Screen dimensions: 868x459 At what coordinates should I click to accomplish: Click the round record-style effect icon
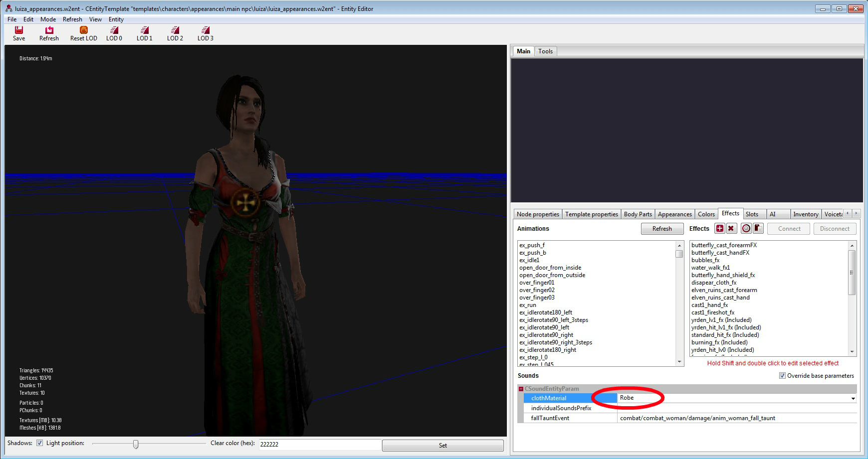click(x=746, y=228)
